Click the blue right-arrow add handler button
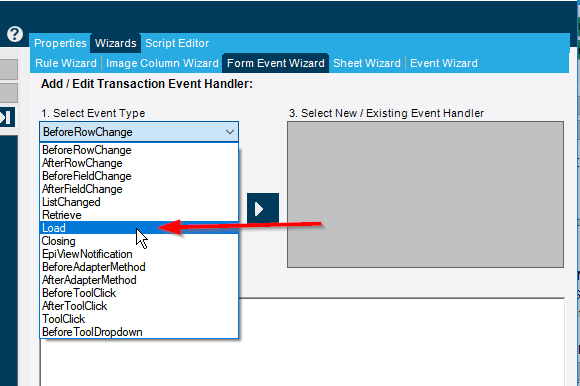 click(263, 209)
